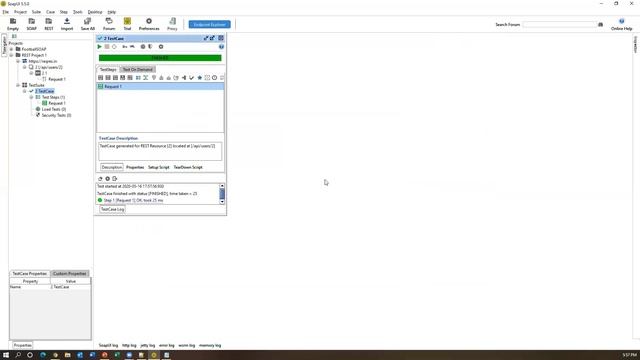Show the Setup Script tab
Screen dimensions: 640x360
(x=158, y=167)
